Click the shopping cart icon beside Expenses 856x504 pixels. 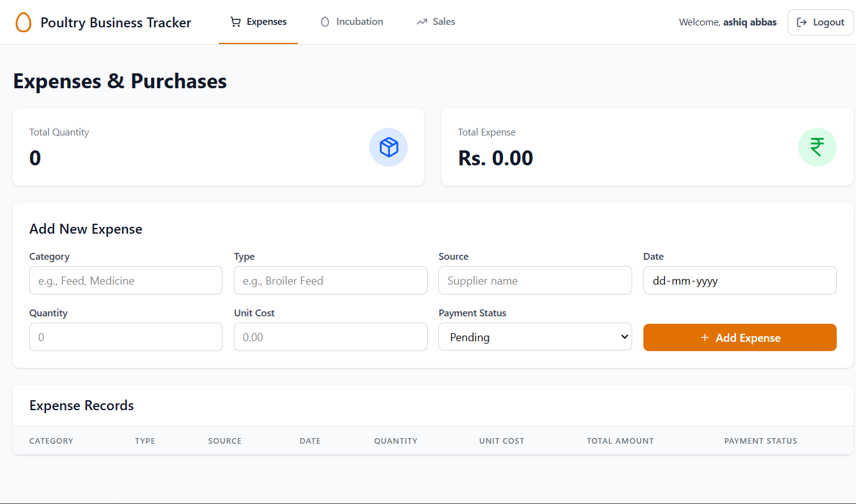coord(236,22)
